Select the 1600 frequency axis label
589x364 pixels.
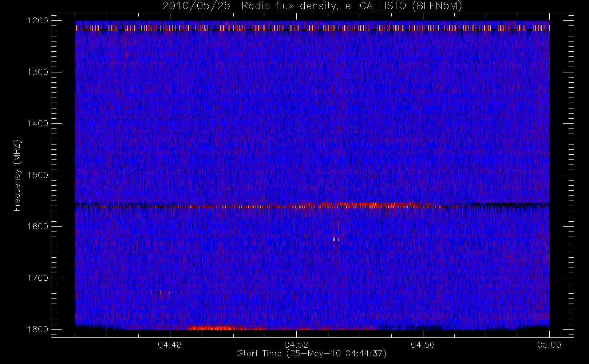click(x=38, y=226)
